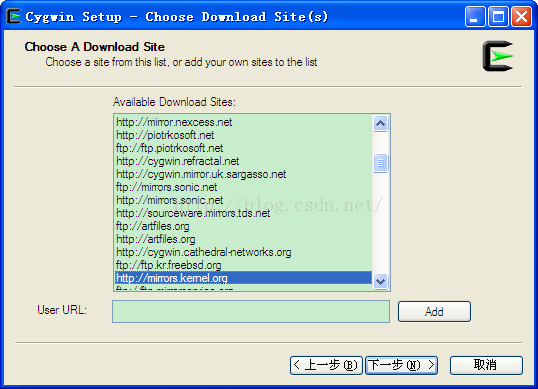Select http://cygwin.cathedral-networks.org
Viewport: 538px width, 389px height.
pyautogui.click(x=244, y=252)
